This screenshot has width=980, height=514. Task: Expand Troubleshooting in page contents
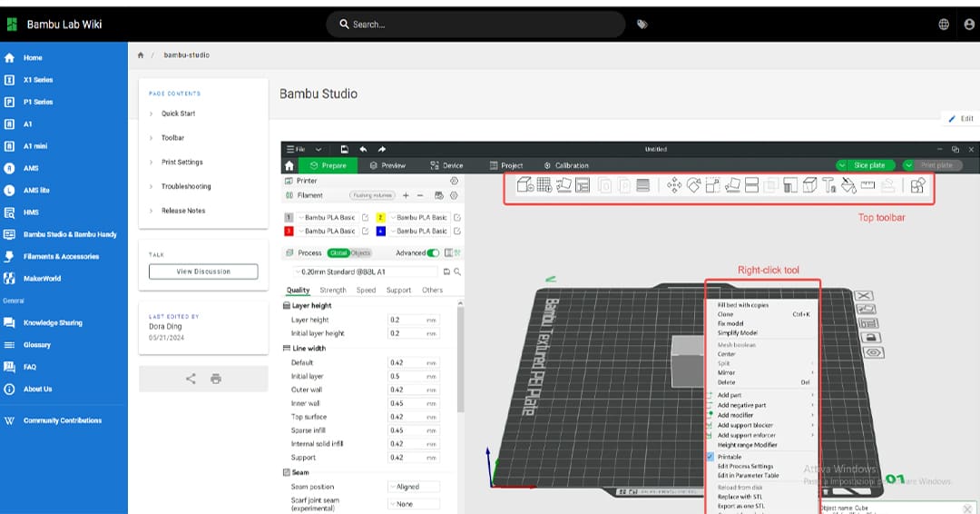pyautogui.click(x=186, y=186)
